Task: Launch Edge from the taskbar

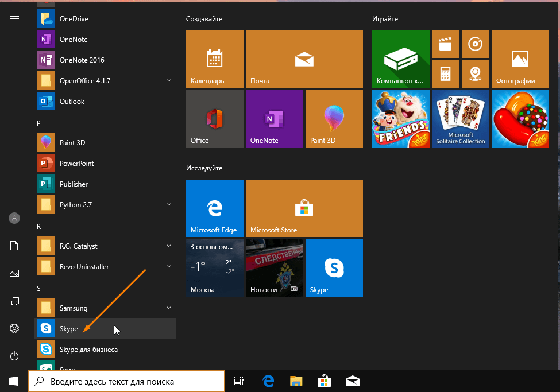Action: tap(268, 381)
